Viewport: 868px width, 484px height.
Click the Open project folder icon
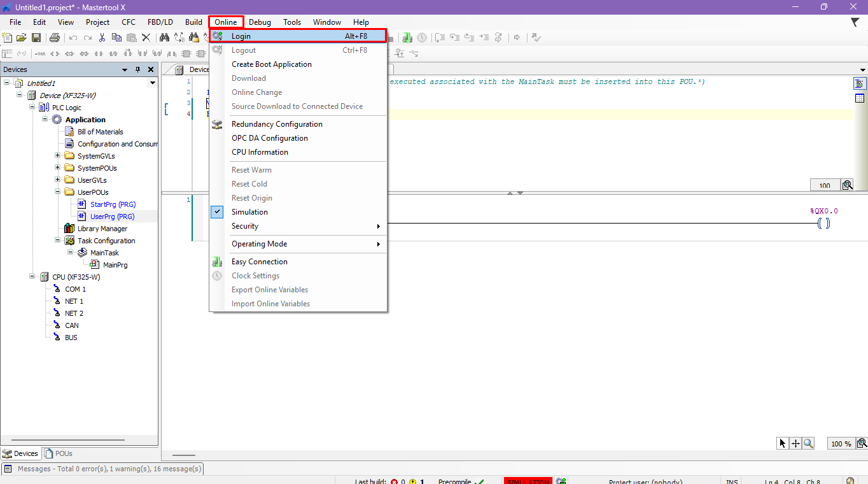pyautogui.click(x=22, y=38)
